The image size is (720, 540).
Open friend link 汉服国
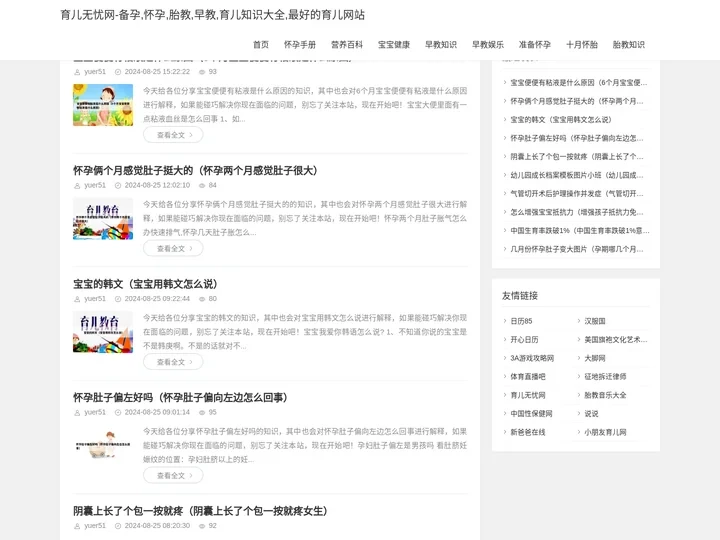[x=595, y=321]
